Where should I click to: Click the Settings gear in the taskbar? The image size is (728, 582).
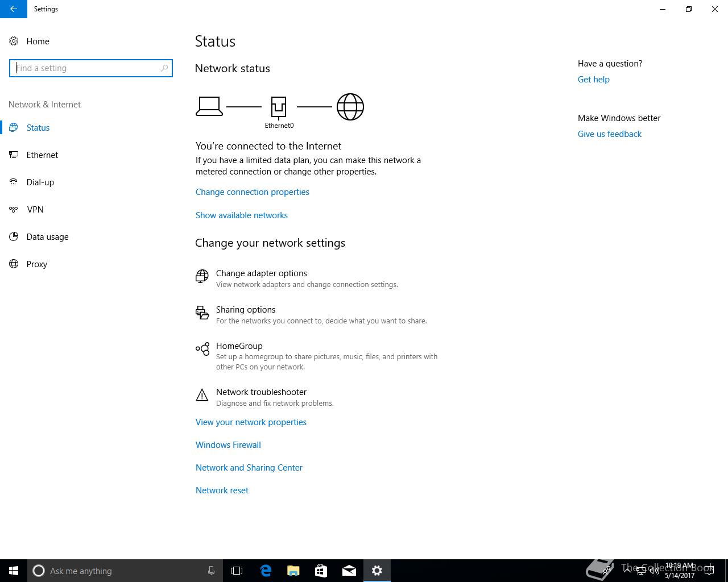point(377,571)
